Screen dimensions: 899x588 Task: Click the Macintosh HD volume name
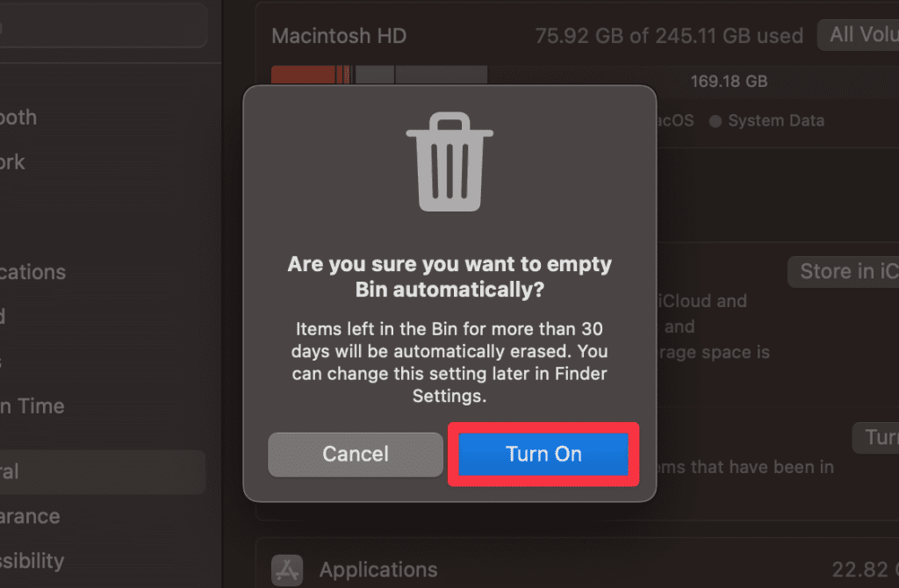[x=339, y=37]
